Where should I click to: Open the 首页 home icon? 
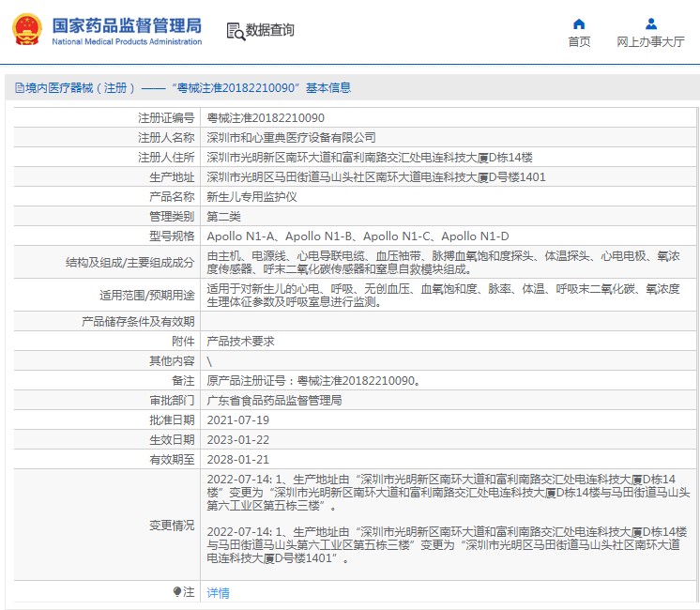579,23
